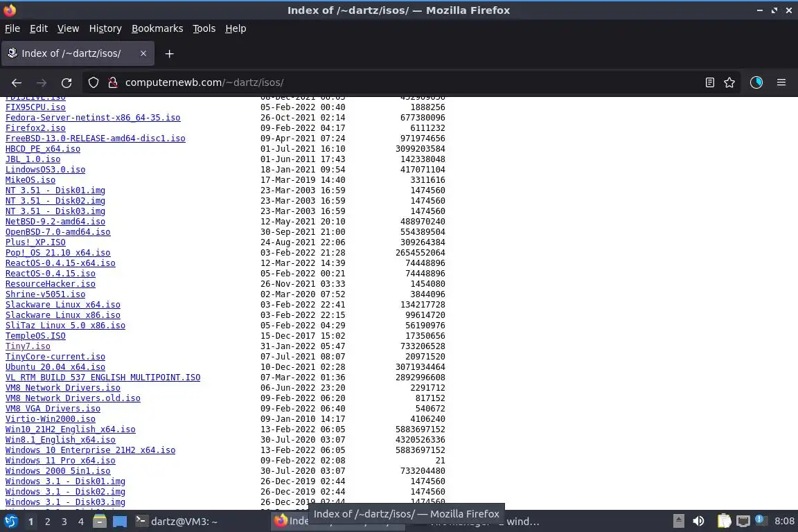Open update notifier tray icon
This screenshot has width=798, height=532.
click(760, 520)
